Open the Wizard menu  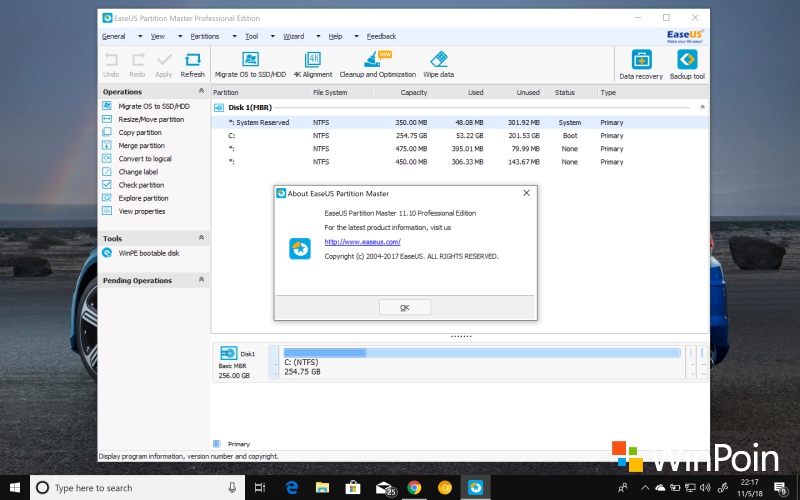(x=293, y=36)
